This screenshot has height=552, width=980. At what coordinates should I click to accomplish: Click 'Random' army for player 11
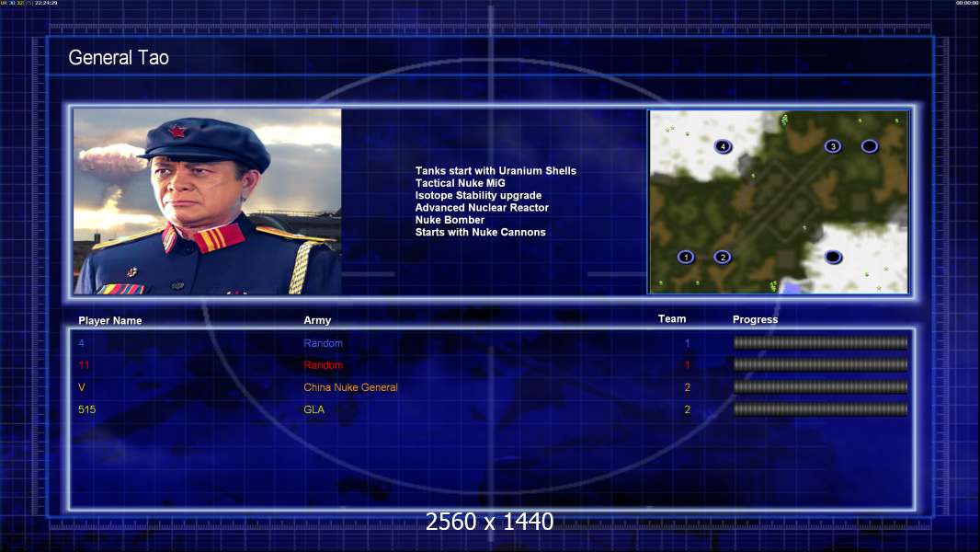[x=323, y=365]
